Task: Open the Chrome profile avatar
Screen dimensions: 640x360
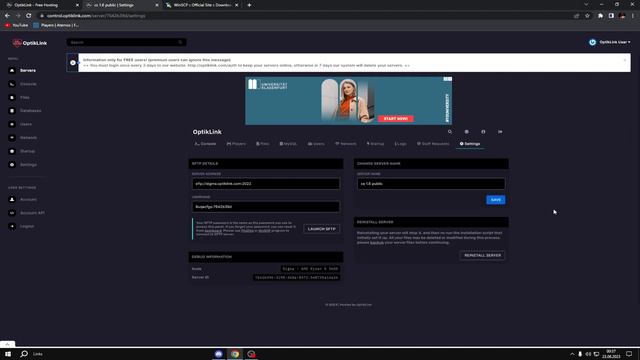Action: coord(622,16)
